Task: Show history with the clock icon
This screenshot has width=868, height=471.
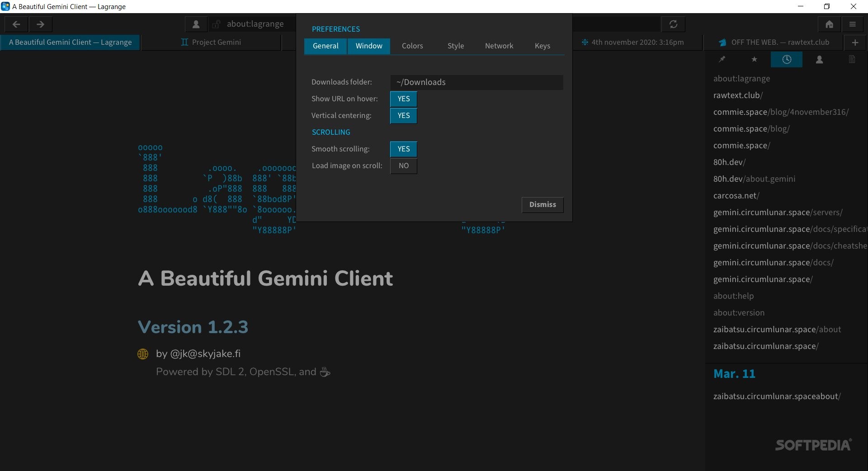Action: coord(787,59)
